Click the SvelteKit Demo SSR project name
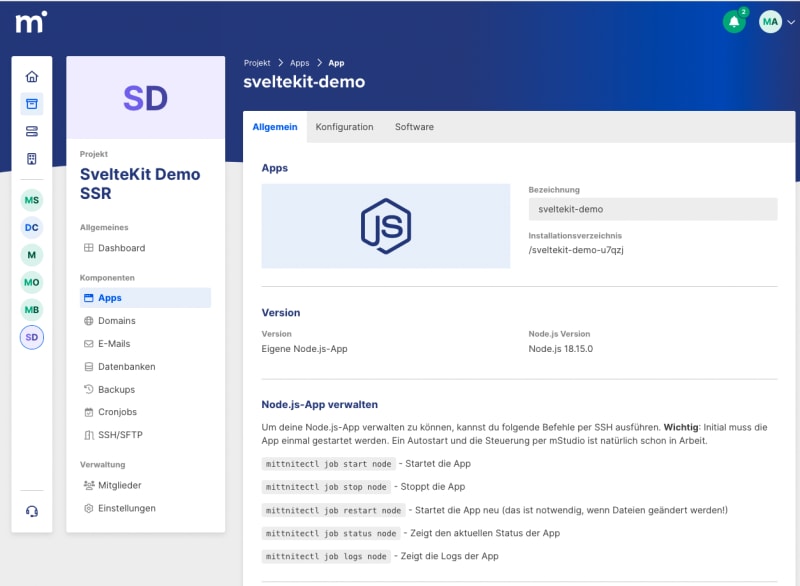 (140, 184)
